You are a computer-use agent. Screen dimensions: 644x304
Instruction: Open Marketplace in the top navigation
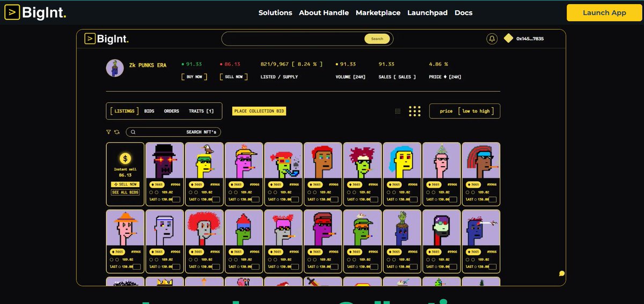click(378, 12)
